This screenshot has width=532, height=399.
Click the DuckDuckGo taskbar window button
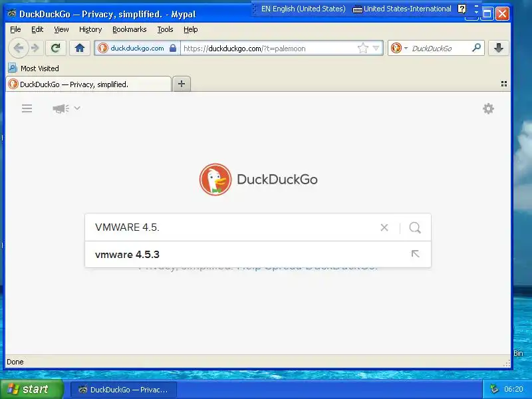(x=124, y=390)
